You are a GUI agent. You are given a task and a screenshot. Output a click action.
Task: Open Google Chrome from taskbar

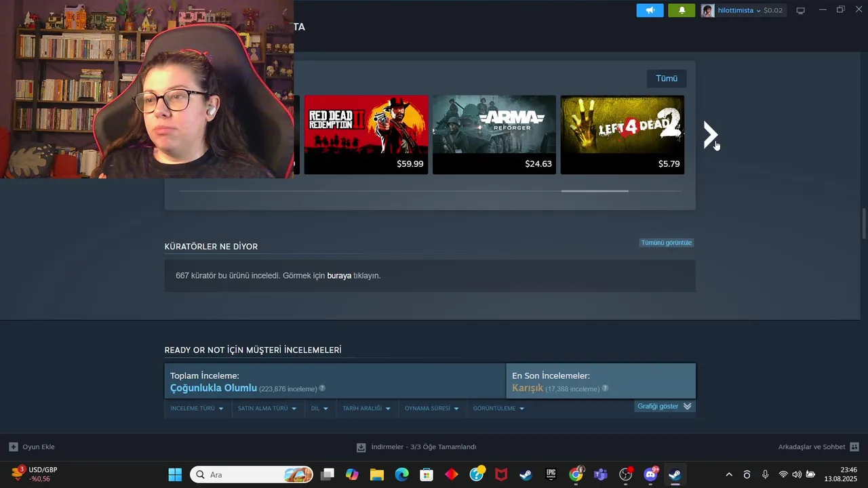pos(576,474)
